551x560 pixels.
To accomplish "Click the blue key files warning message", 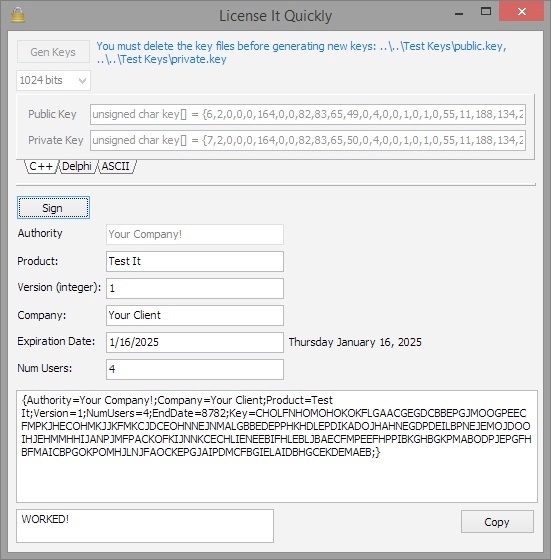I will click(x=301, y=52).
